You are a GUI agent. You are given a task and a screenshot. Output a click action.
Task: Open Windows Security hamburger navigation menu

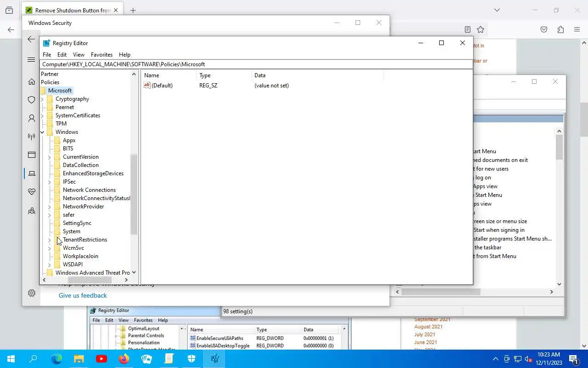click(31, 59)
